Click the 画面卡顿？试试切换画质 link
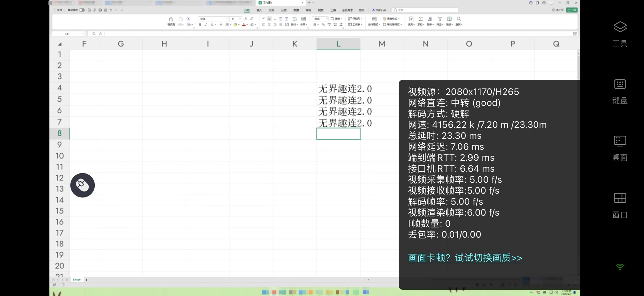Screen dimensions: 644x296 (465, 258)
